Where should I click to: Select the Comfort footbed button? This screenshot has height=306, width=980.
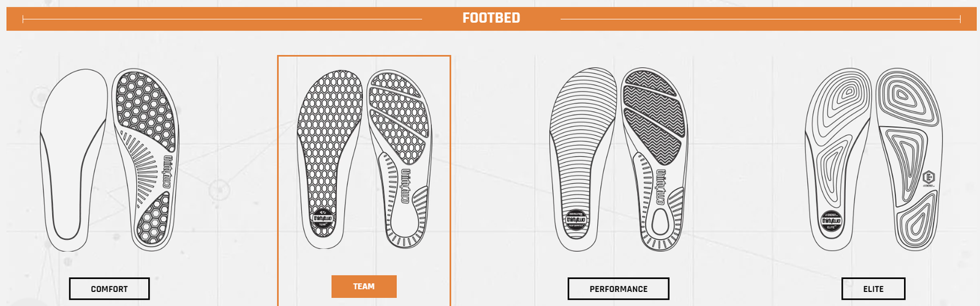click(109, 289)
